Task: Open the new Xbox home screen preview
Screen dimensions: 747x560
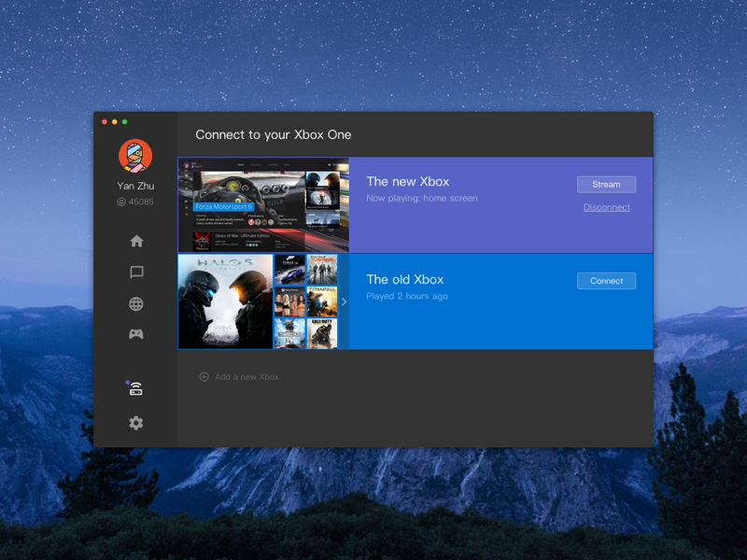Action: [263, 205]
